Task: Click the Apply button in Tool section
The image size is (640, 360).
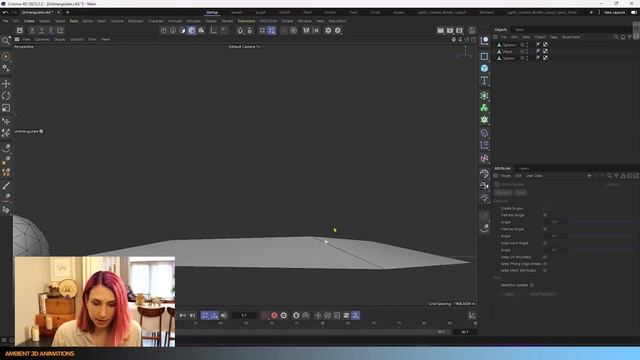Action: (509, 294)
